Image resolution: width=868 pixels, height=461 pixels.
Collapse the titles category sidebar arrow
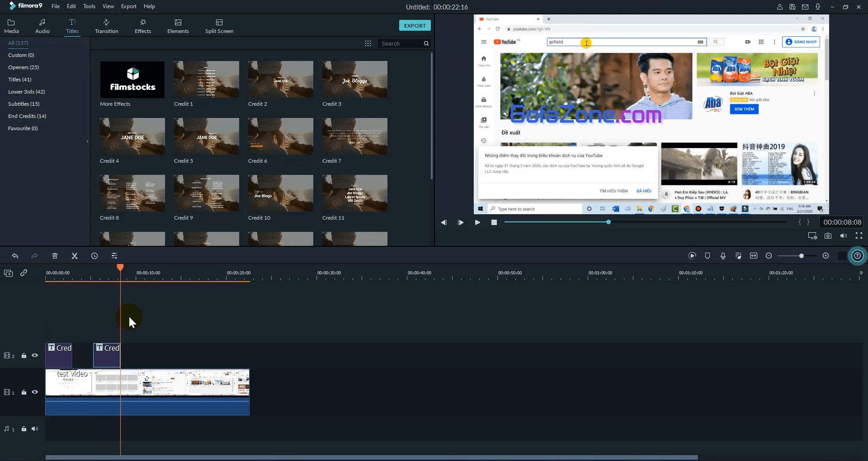tap(87, 141)
